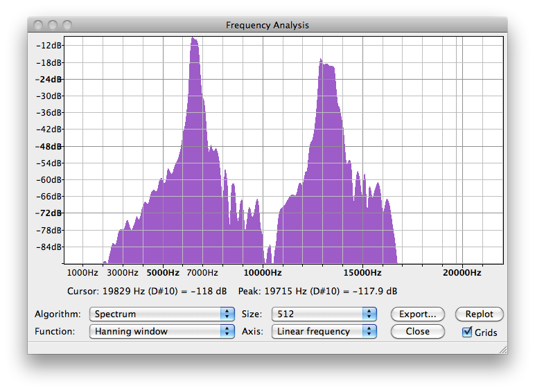
Task: Click the red close window button
Action: 38,25
